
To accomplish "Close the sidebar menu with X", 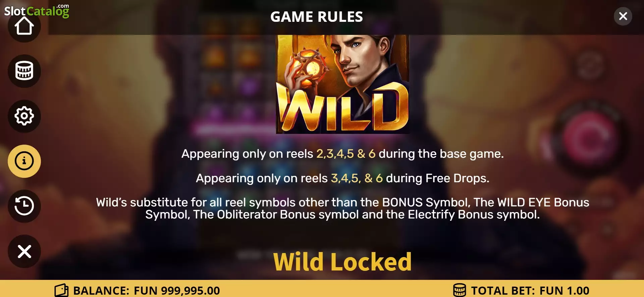I will (x=24, y=251).
